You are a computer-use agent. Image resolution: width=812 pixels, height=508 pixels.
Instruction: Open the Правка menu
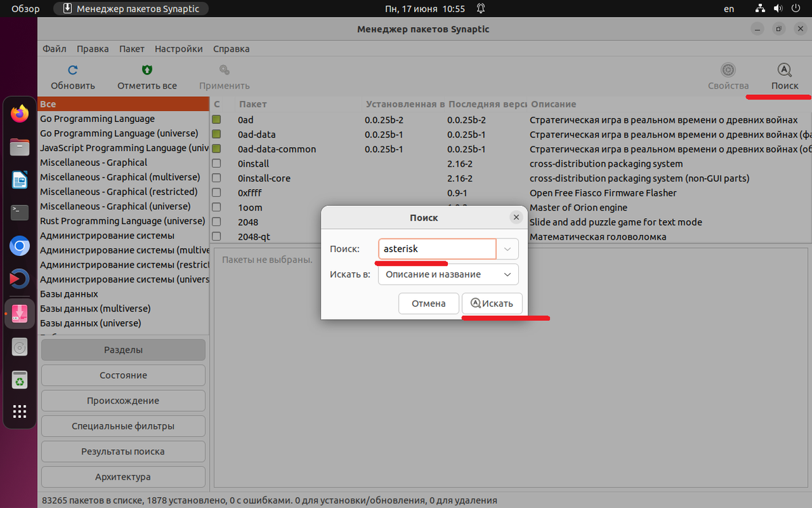pos(93,49)
